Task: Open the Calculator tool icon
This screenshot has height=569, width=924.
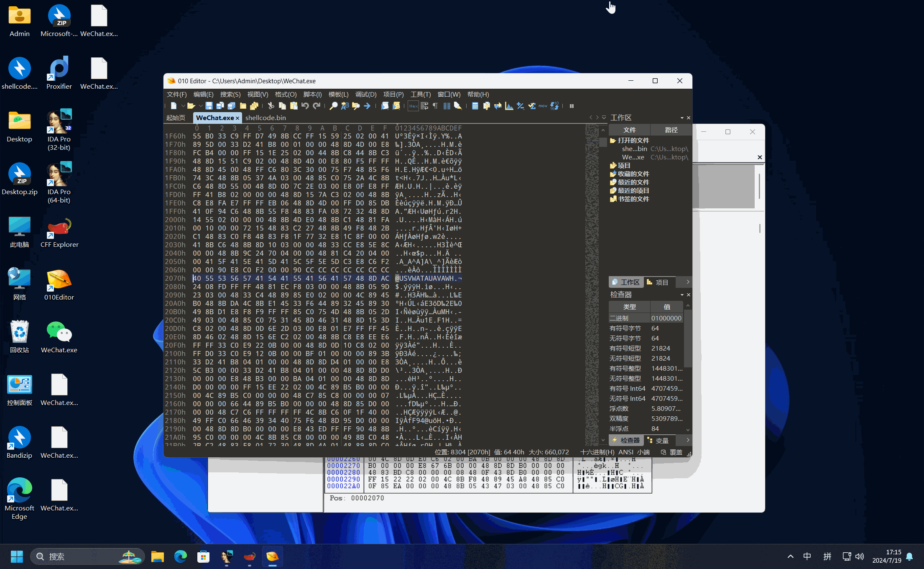Action: pos(475,106)
